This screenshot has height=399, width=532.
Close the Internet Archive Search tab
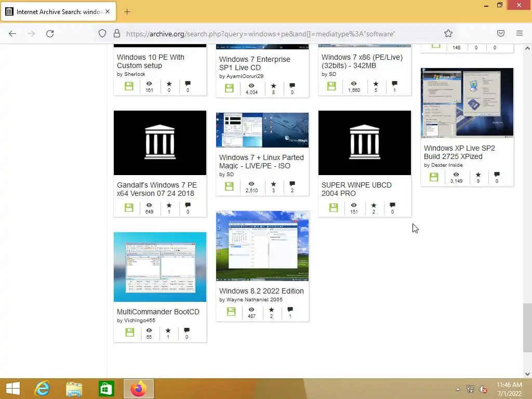click(108, 11)
